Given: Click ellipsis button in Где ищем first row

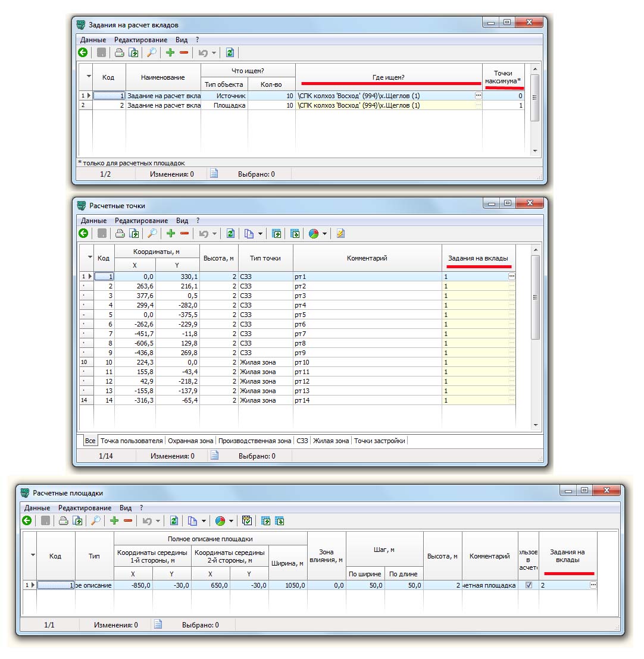Looking at the screenshot, I should point(478,96).
